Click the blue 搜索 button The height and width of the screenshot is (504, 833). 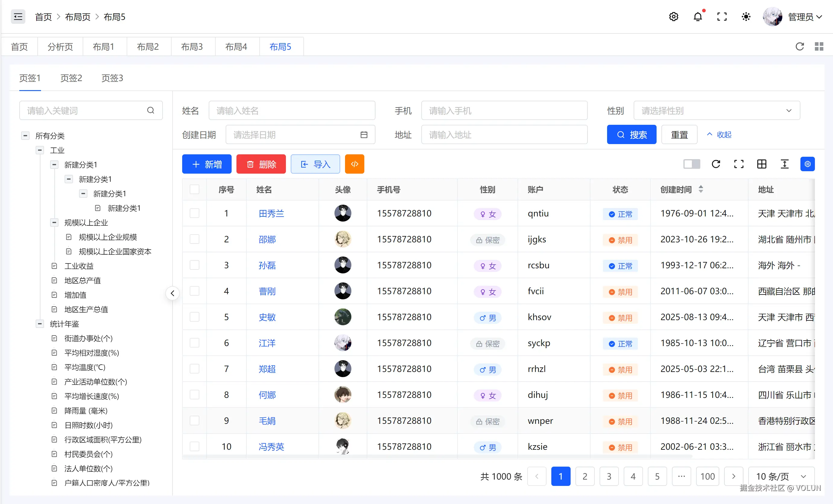point(631,135)
